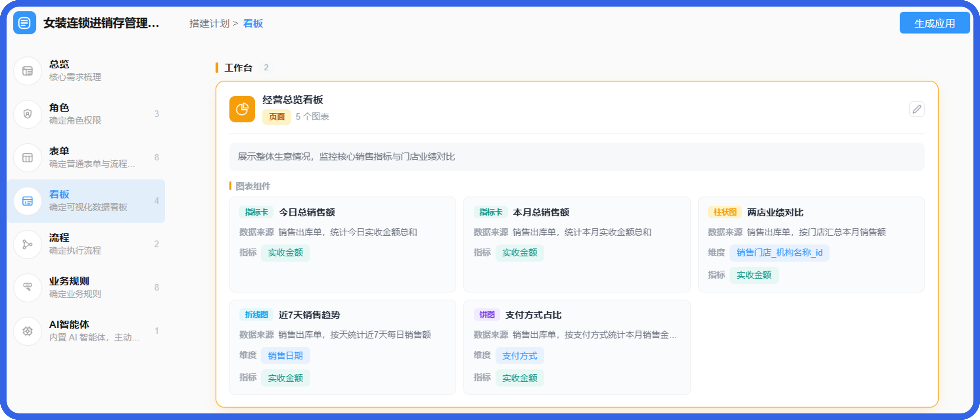The image size is (980, 420).
Task: Select the 近7天销售趋势 chart title
Action: click(309, 315)
